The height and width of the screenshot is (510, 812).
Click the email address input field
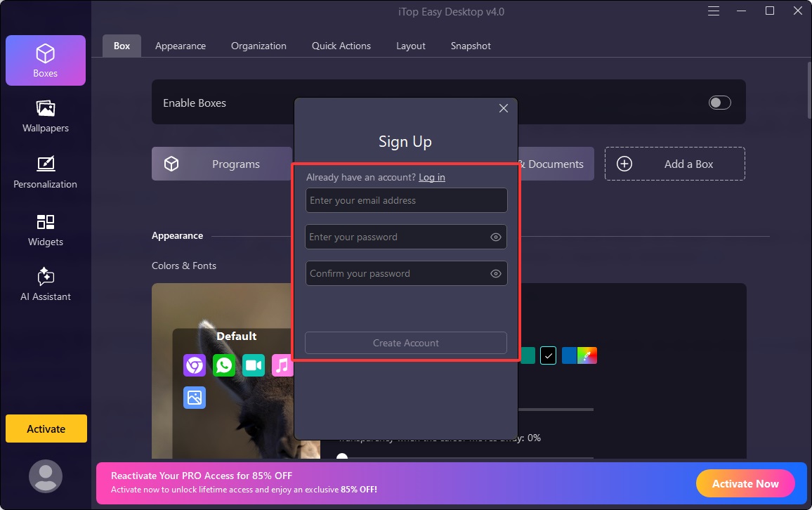click(x=406, y=200)
